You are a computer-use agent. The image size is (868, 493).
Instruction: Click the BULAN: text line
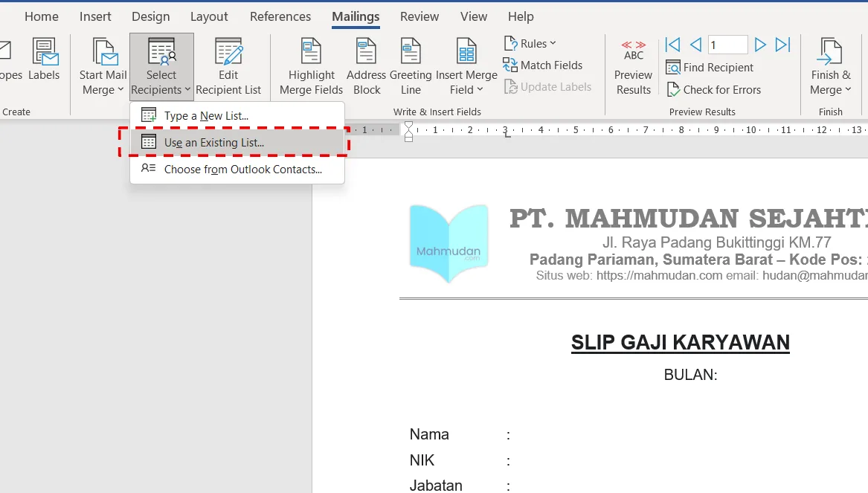click(690, 375)
